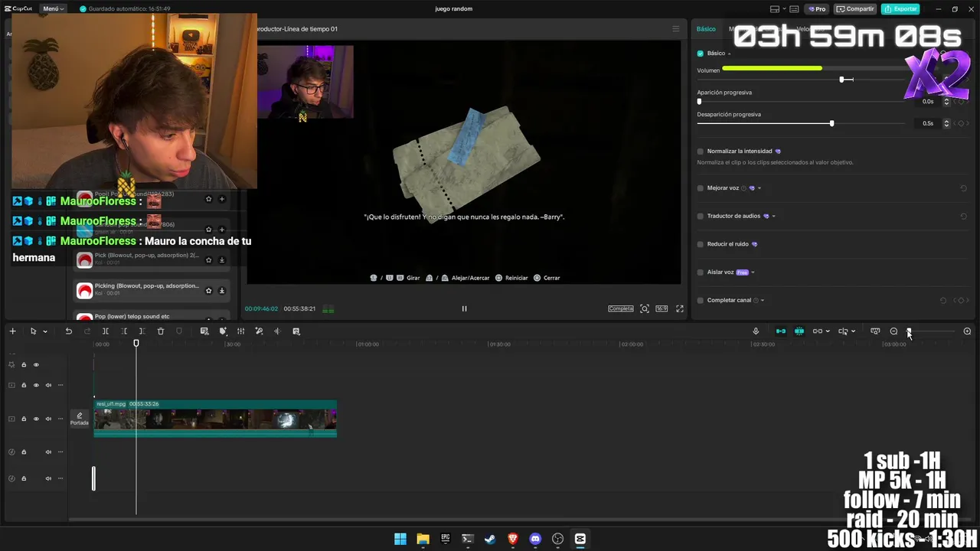This screenshot has width=980, height=551.
Task: Toggle the main track magnet icon
Action: [x=781, y=331]
